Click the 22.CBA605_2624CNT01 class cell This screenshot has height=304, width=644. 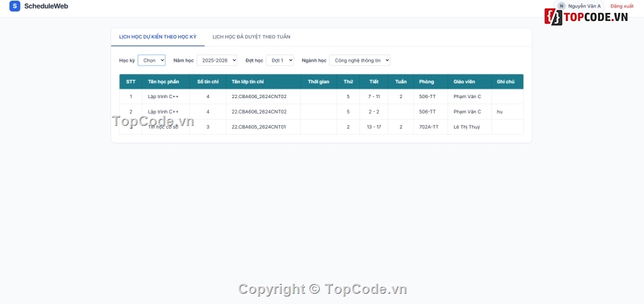point(258,127)
